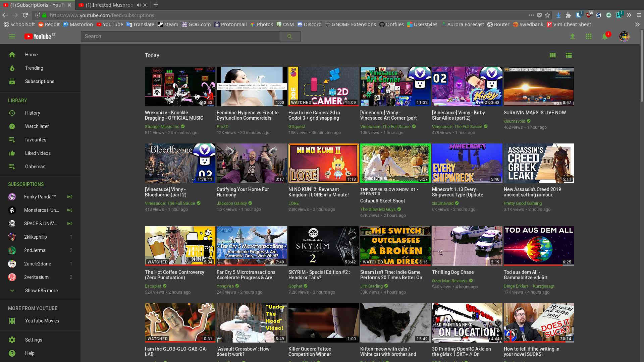Open browser downloads arrow icon
The height and width of the screenshot is (362, 644).
(558, 15)
